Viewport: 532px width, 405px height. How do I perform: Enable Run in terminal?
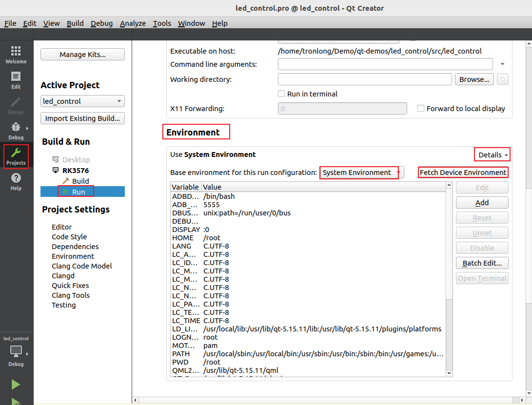pyautogui.click(x=281, y=94)
